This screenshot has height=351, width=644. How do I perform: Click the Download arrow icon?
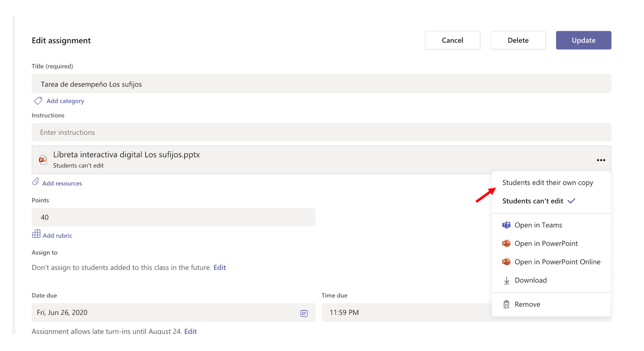[506, 280]
